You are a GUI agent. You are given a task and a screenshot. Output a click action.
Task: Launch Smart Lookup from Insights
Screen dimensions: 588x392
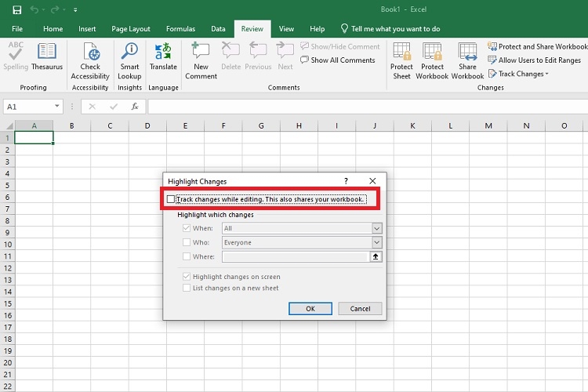point(129,58)
